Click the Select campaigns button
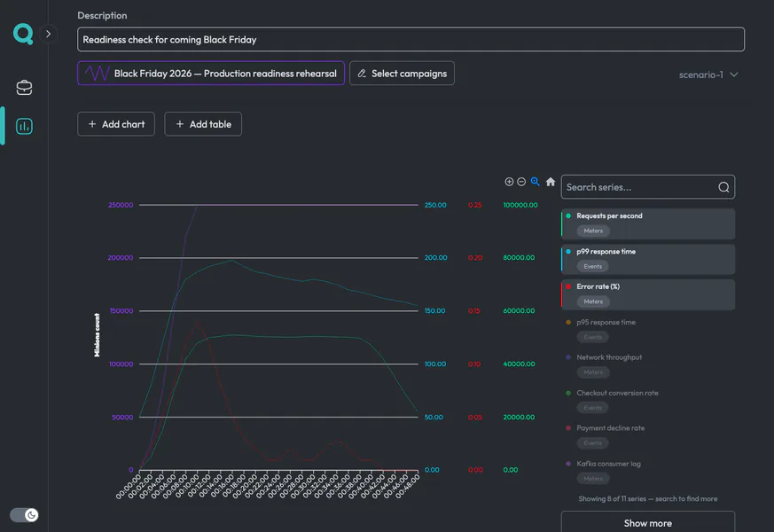This screenshot has width=774, height=532. pos(402,73)
